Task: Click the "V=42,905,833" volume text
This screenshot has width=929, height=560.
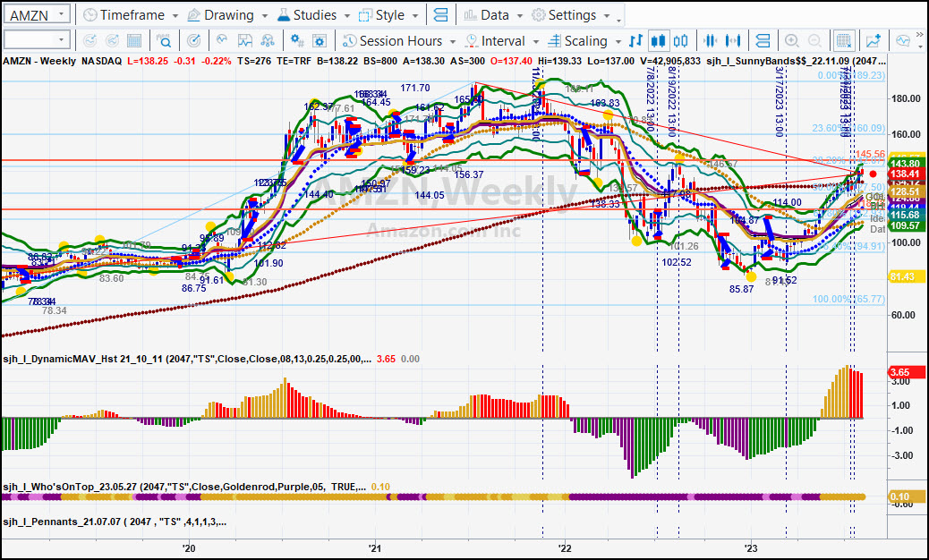Action: click(669, 61)
